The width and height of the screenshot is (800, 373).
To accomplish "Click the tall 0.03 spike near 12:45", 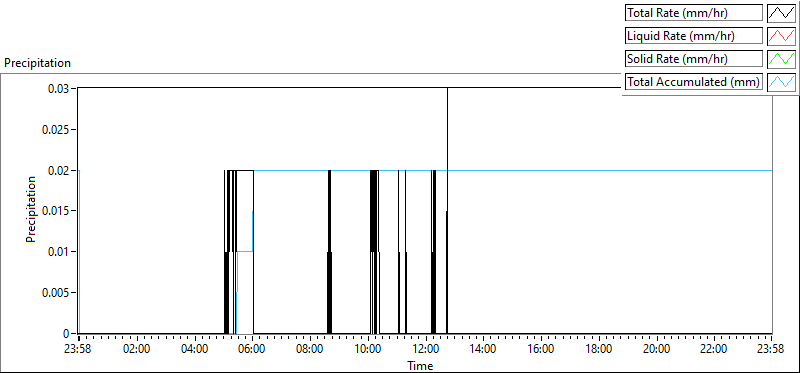I will 447,211.
